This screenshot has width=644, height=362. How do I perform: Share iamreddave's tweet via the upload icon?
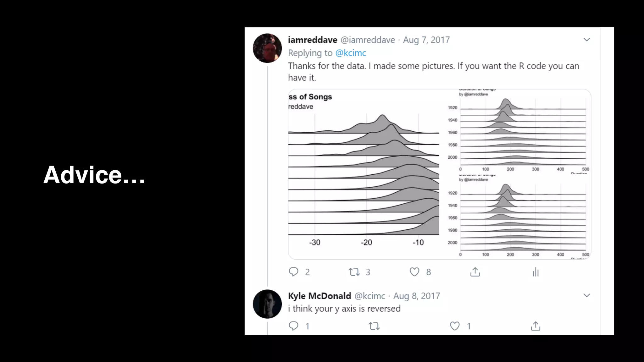point(475,272)
